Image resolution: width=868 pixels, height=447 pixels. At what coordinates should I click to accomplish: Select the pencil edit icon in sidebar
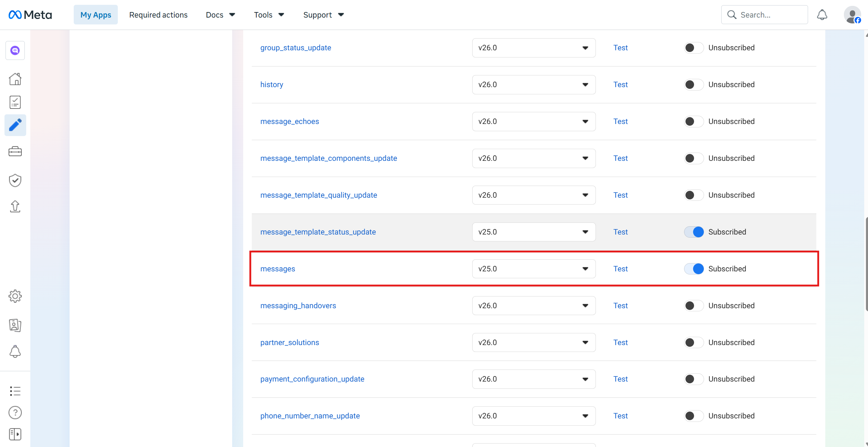[15, 125]
